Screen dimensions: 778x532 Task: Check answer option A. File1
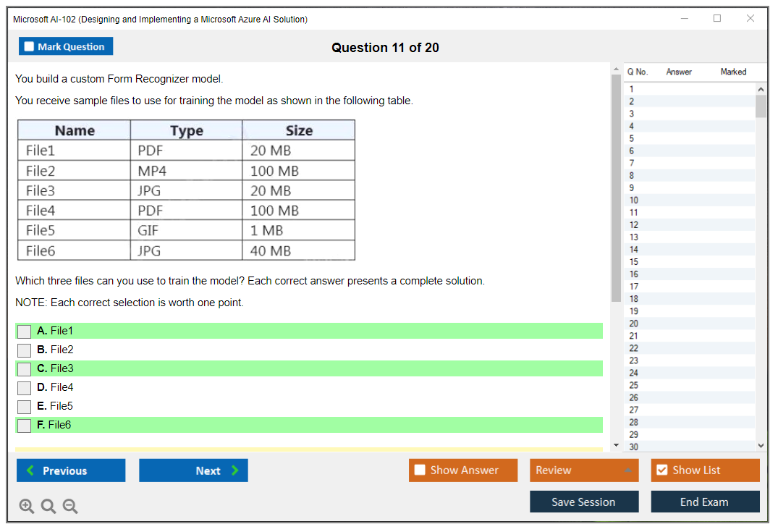coord(25,332)
